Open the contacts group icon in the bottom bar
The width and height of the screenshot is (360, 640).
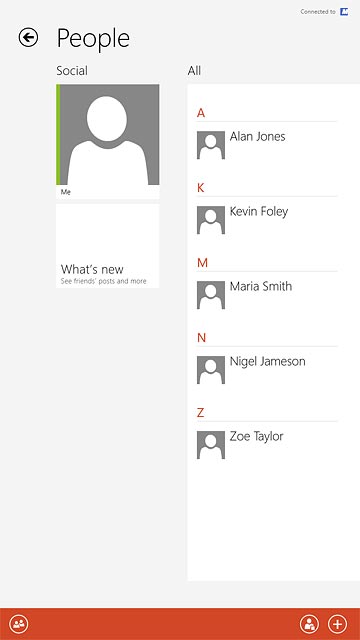pyautogui.click(x=19, y=624)
